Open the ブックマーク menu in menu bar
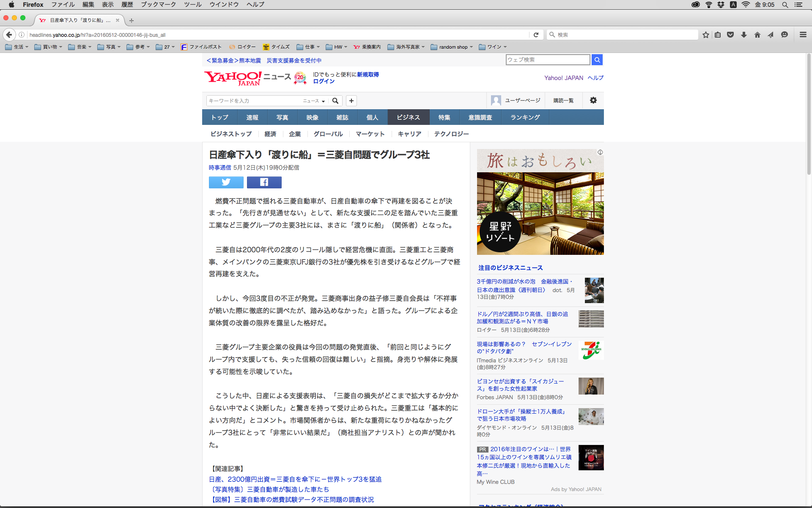 click(158, 5)
